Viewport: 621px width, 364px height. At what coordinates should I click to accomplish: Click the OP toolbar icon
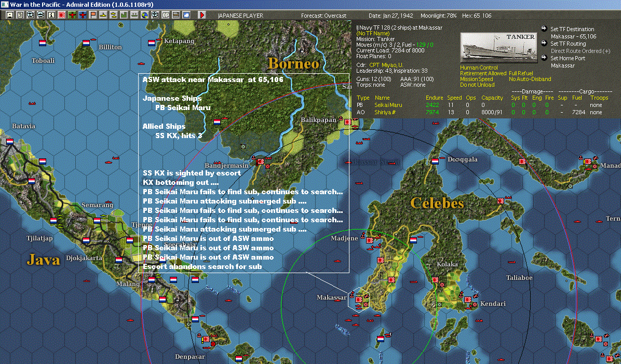(165, 15)
